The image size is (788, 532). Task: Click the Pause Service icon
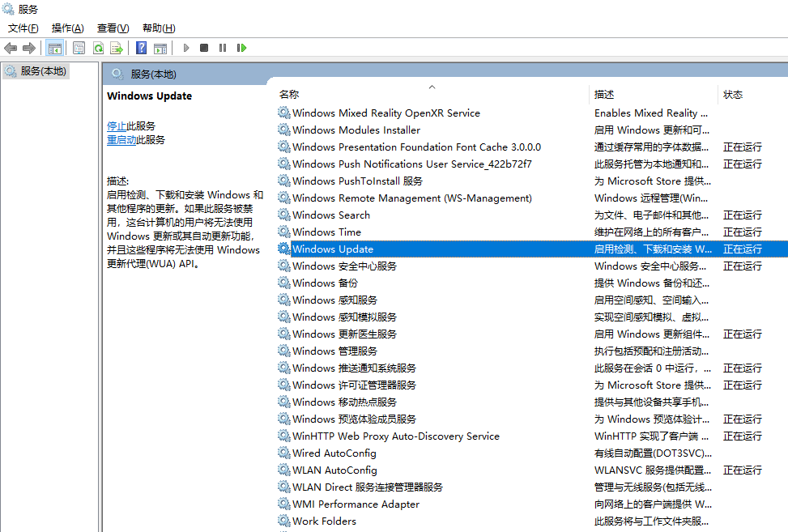click(x=223, y=49)
